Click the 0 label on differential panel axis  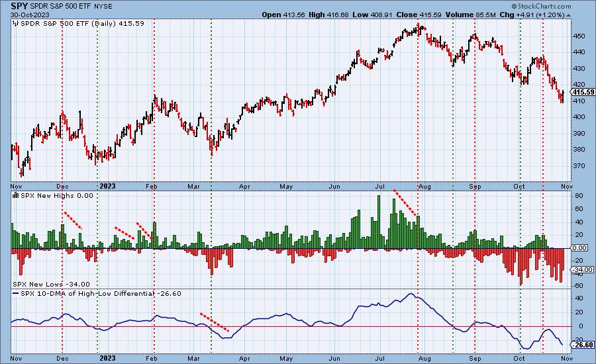tap(581, 326)
